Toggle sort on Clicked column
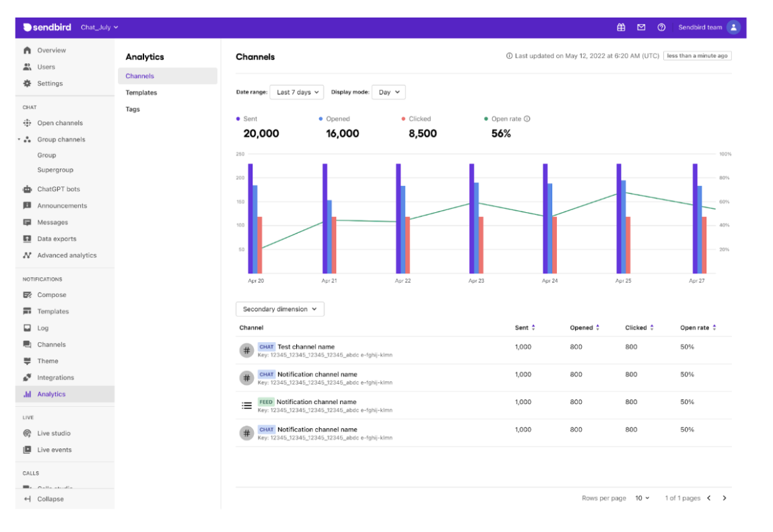Image resolution: width=773 pixels, height=532 pixels. (x=652, y=328)
